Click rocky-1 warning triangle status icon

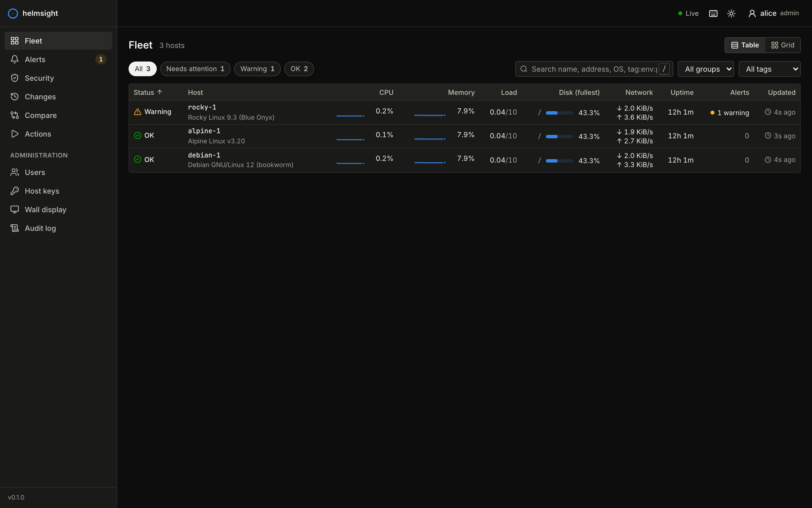138,112
